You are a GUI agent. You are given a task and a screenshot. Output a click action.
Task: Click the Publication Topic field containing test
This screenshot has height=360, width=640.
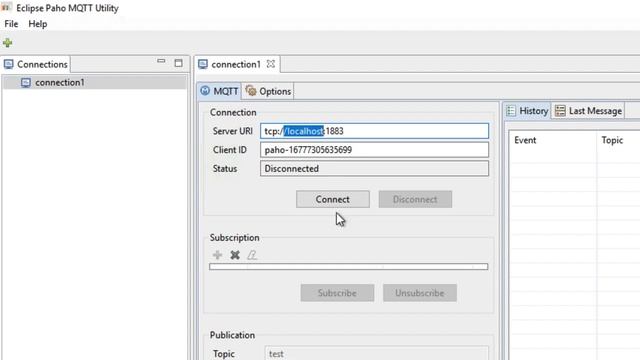(x=376, y=353)
